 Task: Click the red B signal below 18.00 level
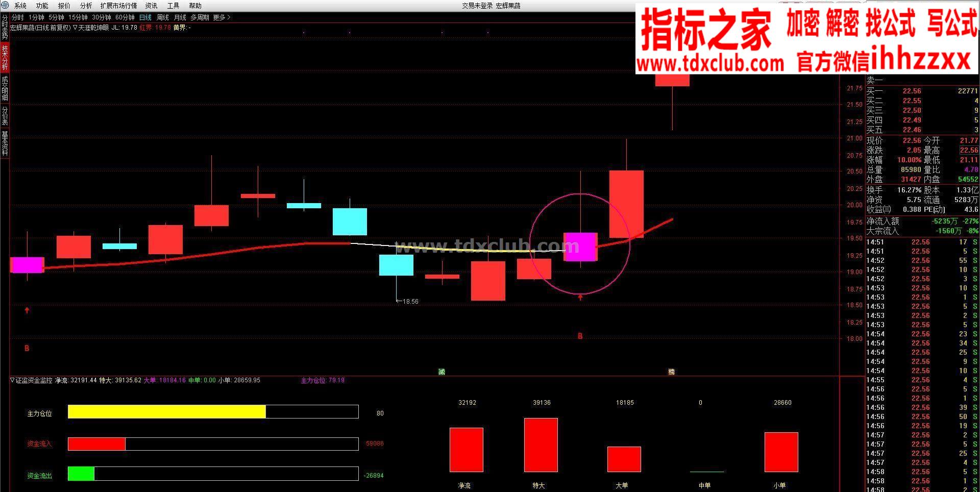click(x=27, y=348)
